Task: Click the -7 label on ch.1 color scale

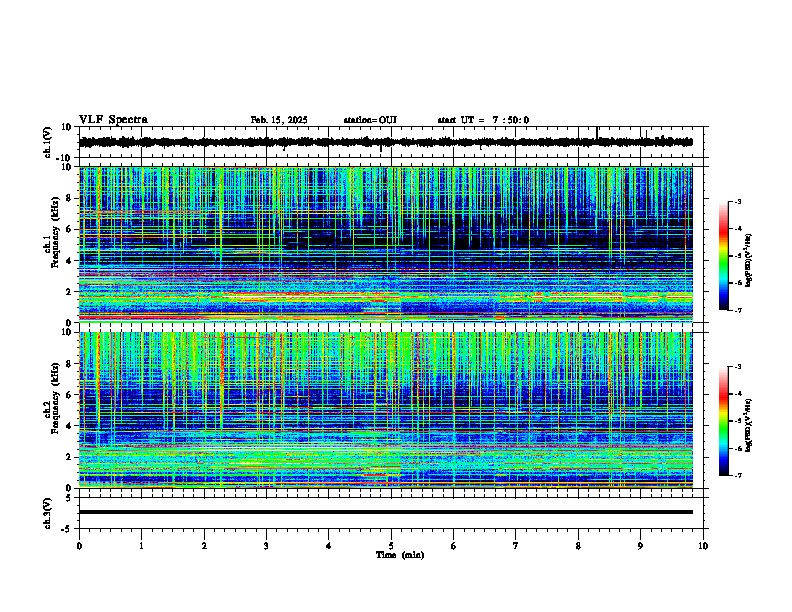Action: (738, 310)
